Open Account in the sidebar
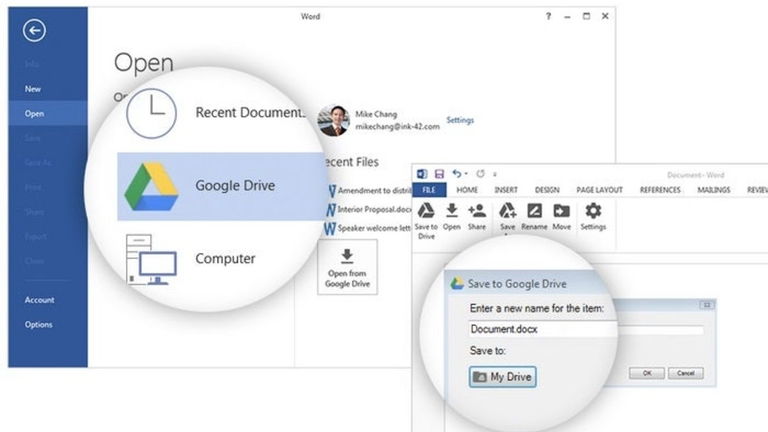Screen dimensions: 768x432 click(x=39, y=300)
